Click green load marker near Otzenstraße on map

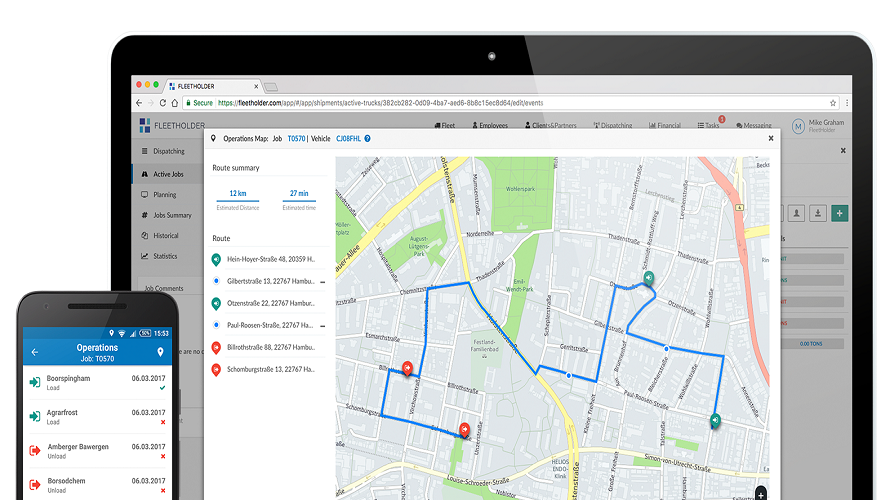(648, 278)
